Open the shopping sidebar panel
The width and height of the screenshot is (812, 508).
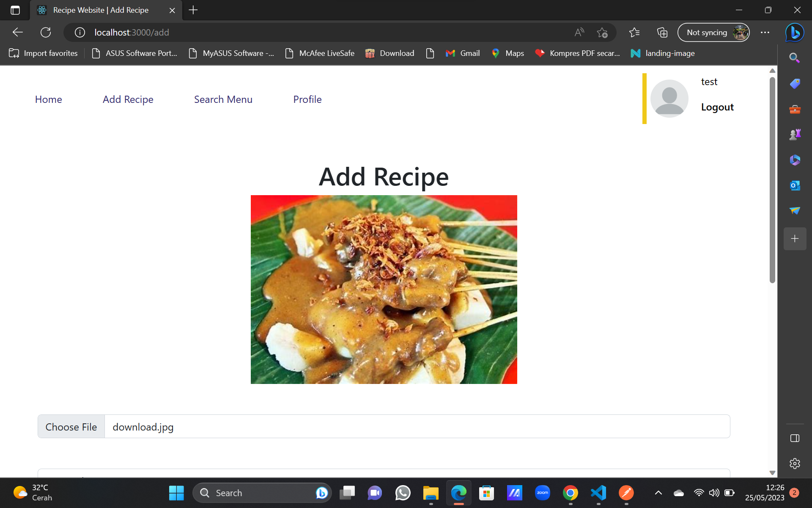pos(794,83)
